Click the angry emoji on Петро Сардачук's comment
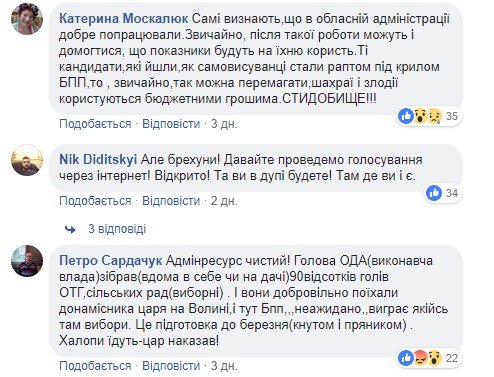 (421, 358)
